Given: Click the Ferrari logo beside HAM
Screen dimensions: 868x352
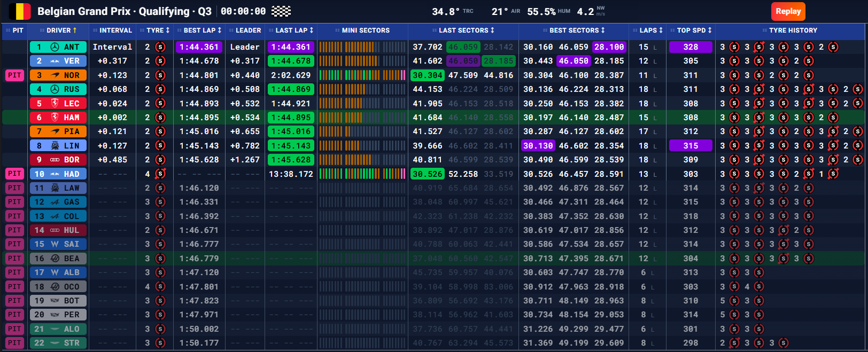Looking at the screenshot, I should (x=55, y=118).
